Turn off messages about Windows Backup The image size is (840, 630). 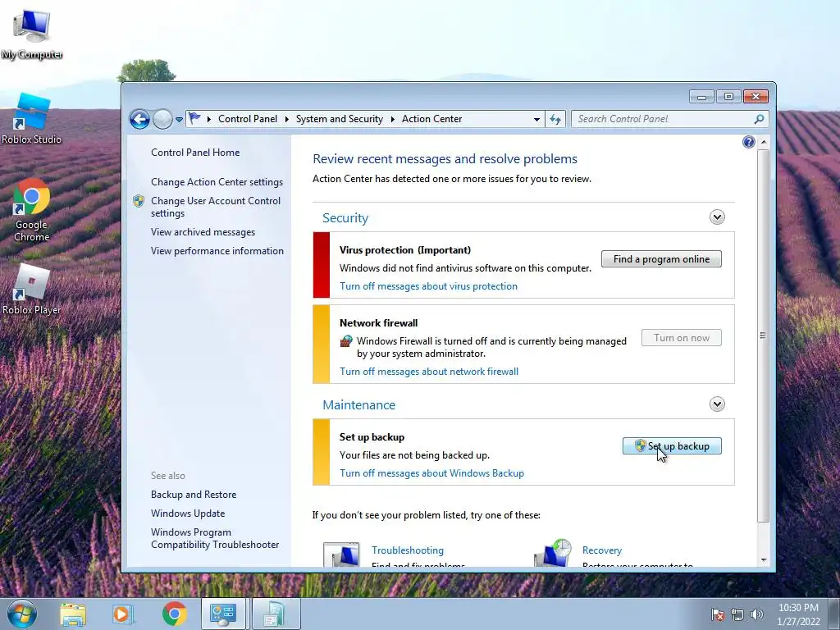pyautogui.click(x=431, y=473)
